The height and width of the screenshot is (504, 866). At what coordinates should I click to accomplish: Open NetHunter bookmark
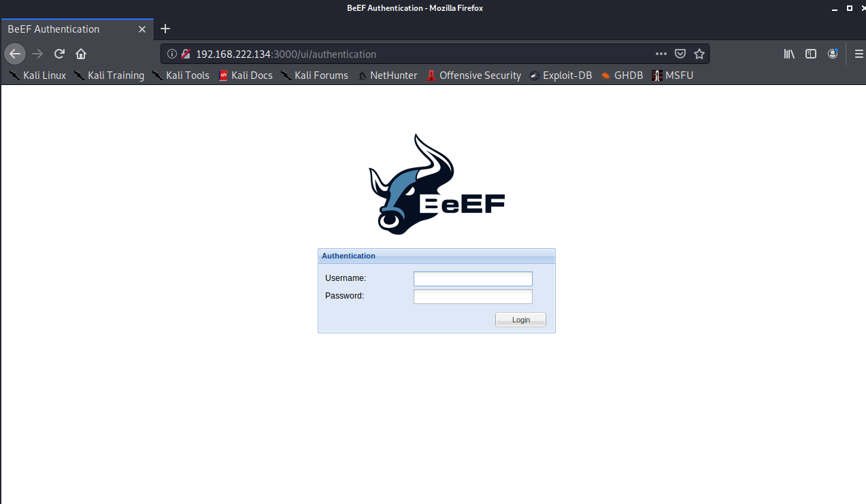(388, 75)
